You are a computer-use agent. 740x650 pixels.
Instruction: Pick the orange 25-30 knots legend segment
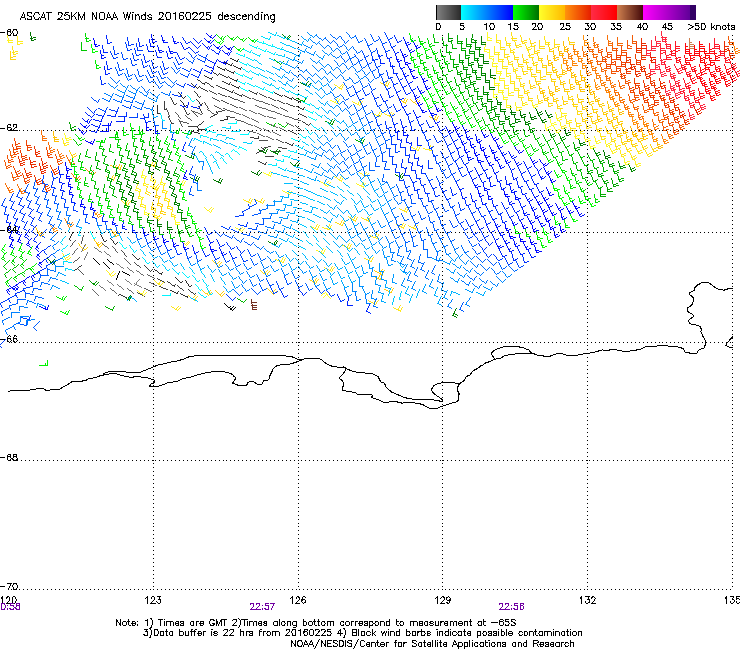(578, 12)
